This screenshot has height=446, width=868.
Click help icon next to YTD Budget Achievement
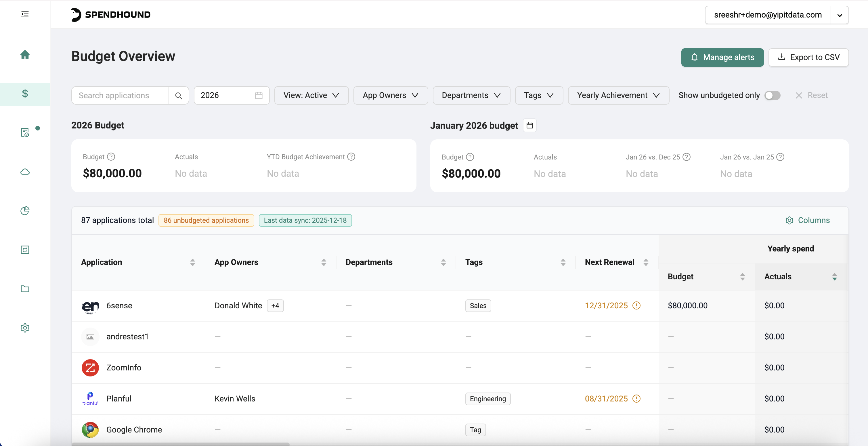[351, 157]
